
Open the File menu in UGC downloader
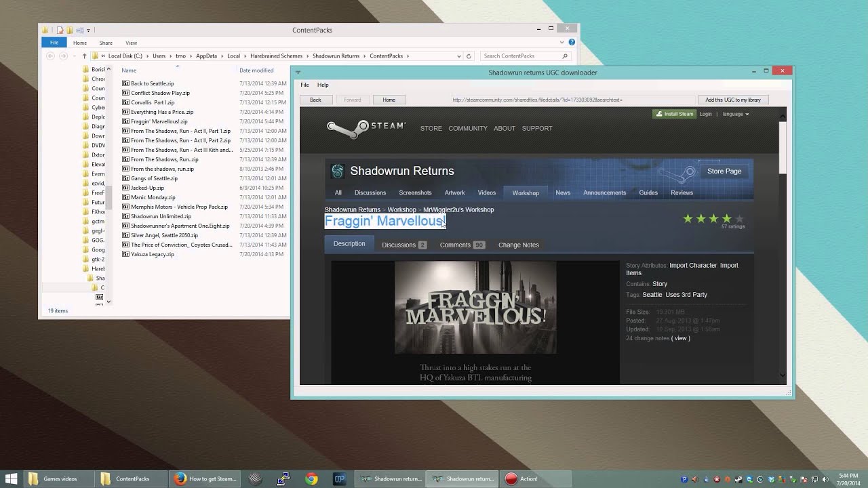304,85
